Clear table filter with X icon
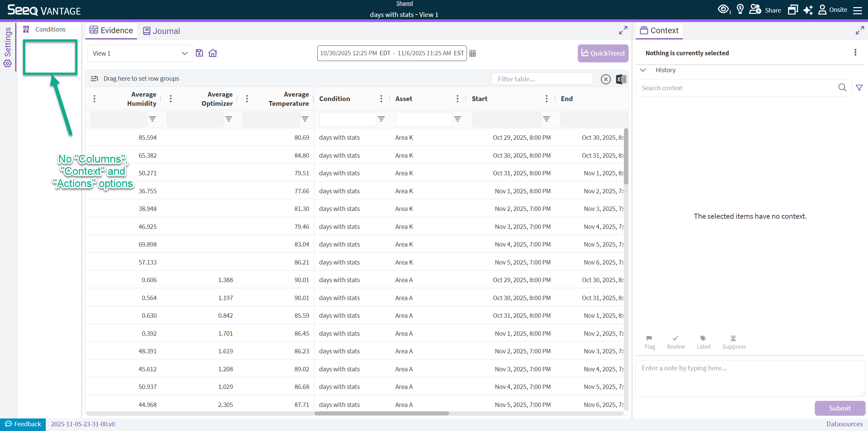 tap(606, 79)
